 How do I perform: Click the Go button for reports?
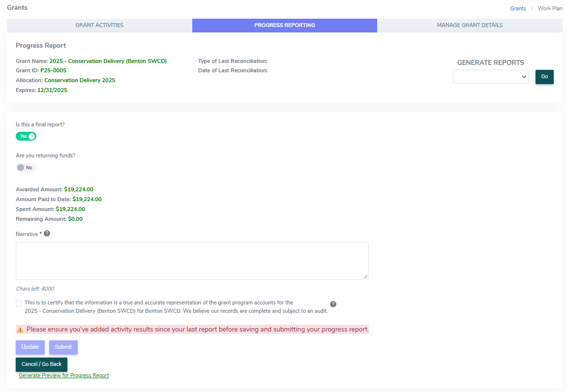pyautogui.click(x=544, y=77)
